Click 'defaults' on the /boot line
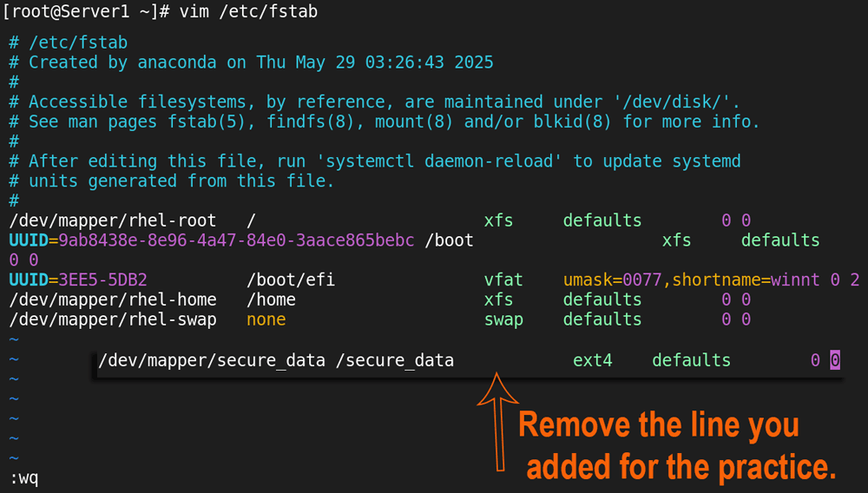The width and height of the screenshot is (868, 493). point(780,240)
